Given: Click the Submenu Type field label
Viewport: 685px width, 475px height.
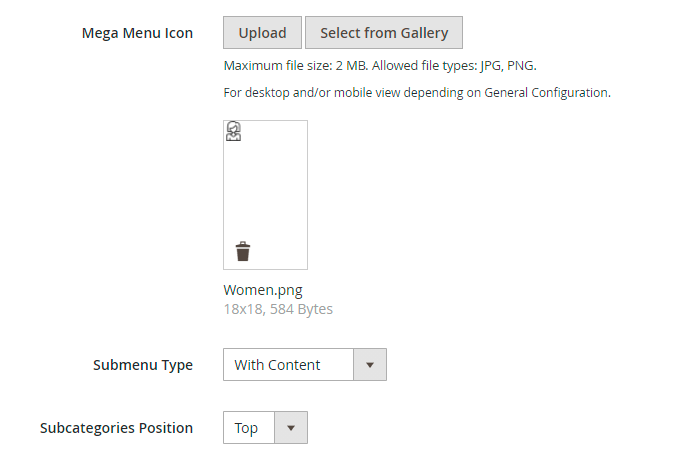Looking at the screenshot, I should [142, 365].
